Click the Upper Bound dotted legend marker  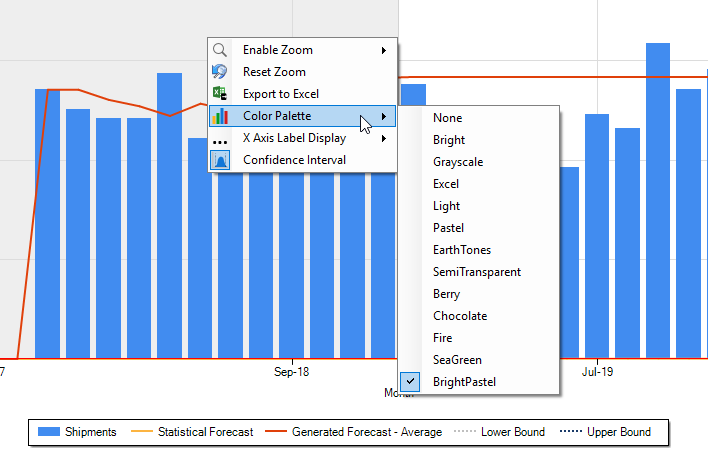tap(571, 431)
